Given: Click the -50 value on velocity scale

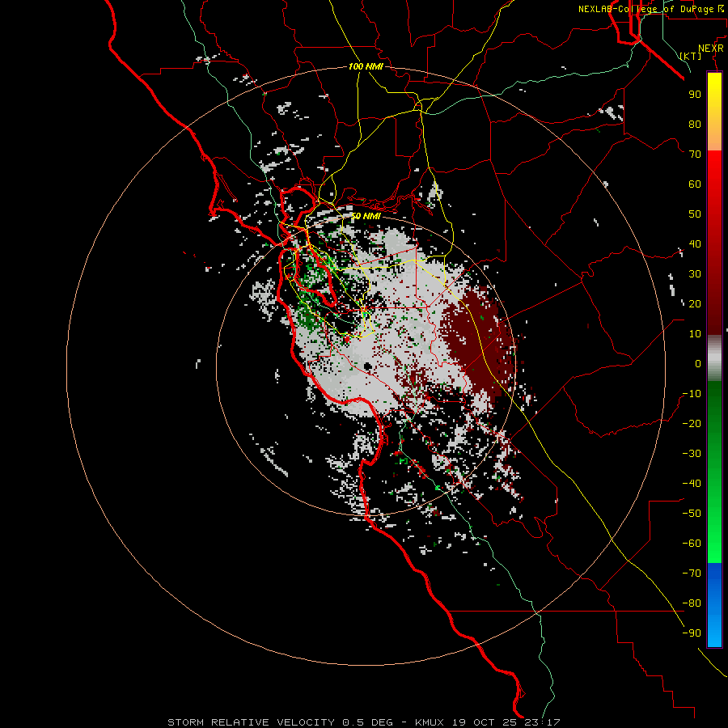Looking at the screenshot, I should pyautogui.click(x=692, y=514).
